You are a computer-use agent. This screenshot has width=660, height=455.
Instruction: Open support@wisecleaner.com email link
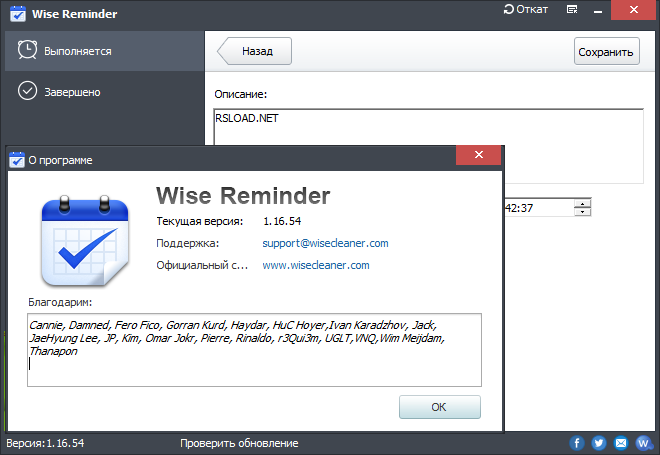point(325,243)
